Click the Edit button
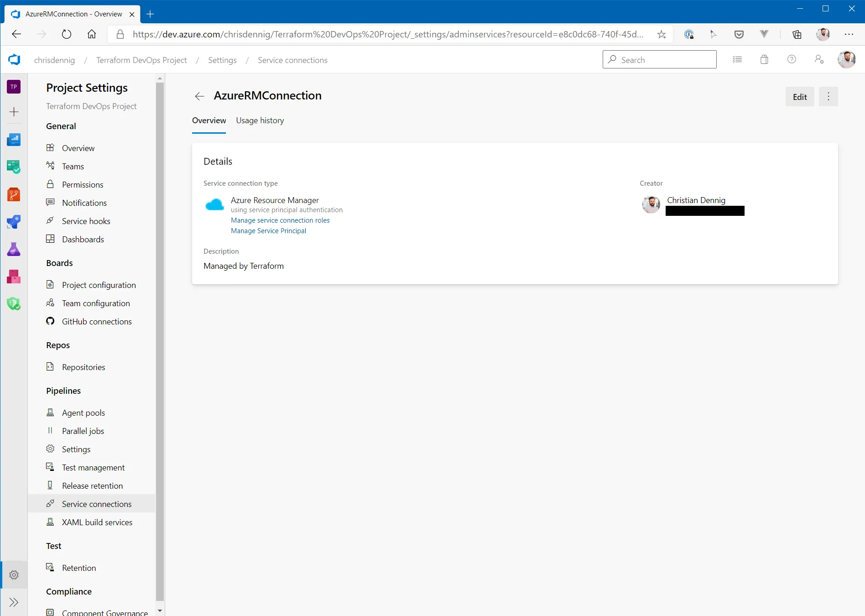 (799, 97)
